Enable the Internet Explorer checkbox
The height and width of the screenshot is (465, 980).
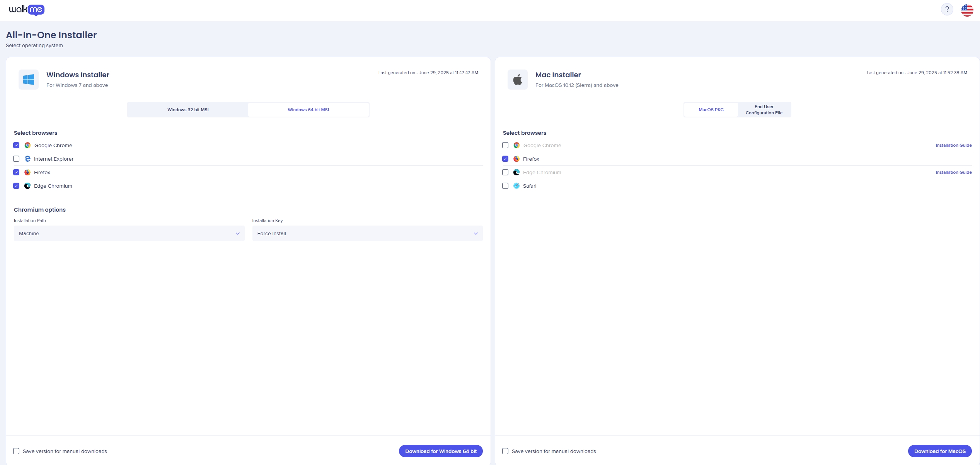16,159
